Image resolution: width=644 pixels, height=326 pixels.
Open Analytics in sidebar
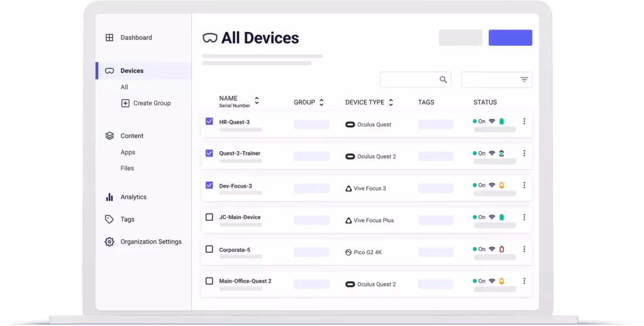[x=133, y=197]
